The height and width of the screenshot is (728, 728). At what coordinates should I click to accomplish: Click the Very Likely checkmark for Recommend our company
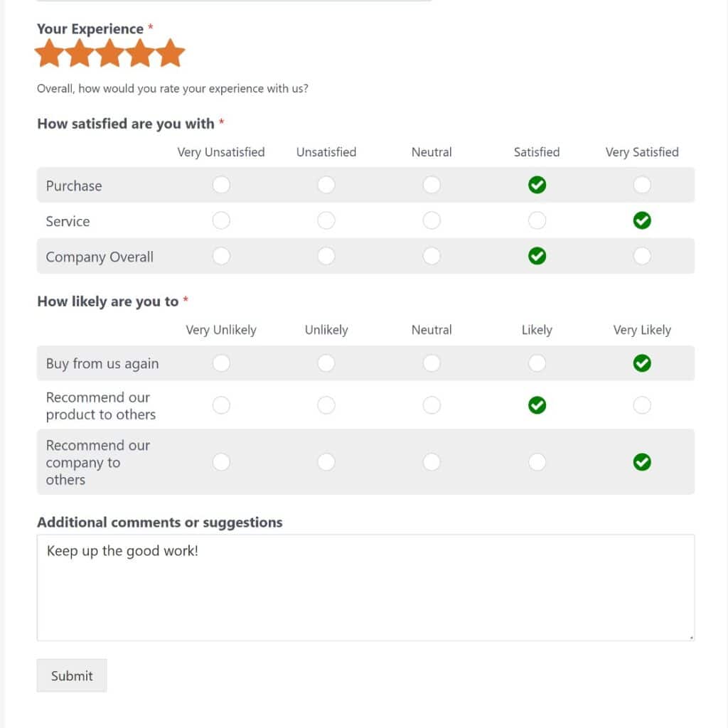[x=642, y=462]
